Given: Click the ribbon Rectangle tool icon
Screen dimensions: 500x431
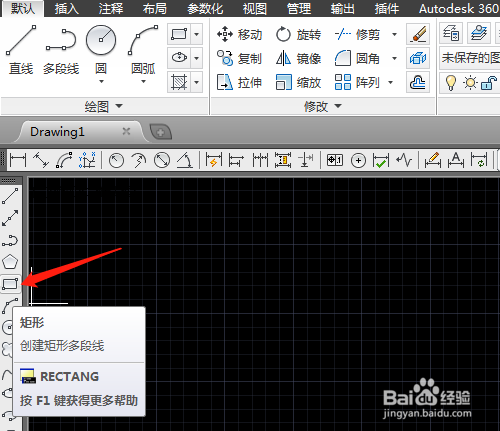Looking at the screenshot, I should click(x=179, y=34).
